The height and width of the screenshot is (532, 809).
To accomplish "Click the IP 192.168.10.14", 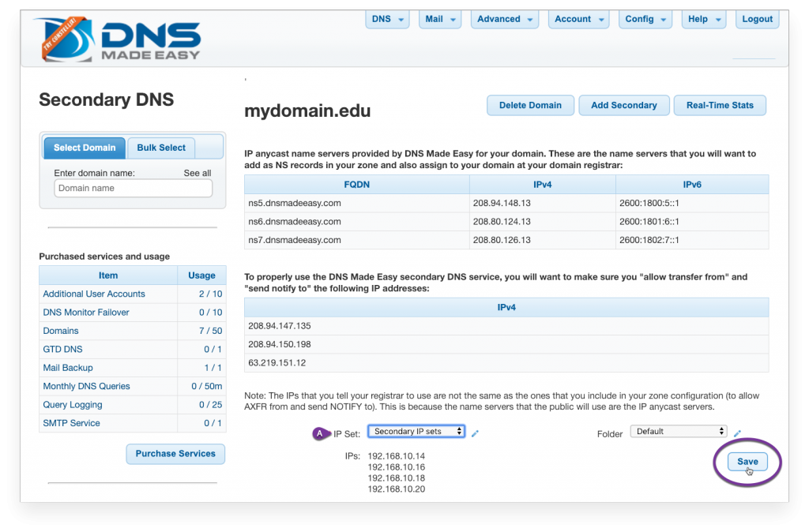I will (x=397, y=456).
